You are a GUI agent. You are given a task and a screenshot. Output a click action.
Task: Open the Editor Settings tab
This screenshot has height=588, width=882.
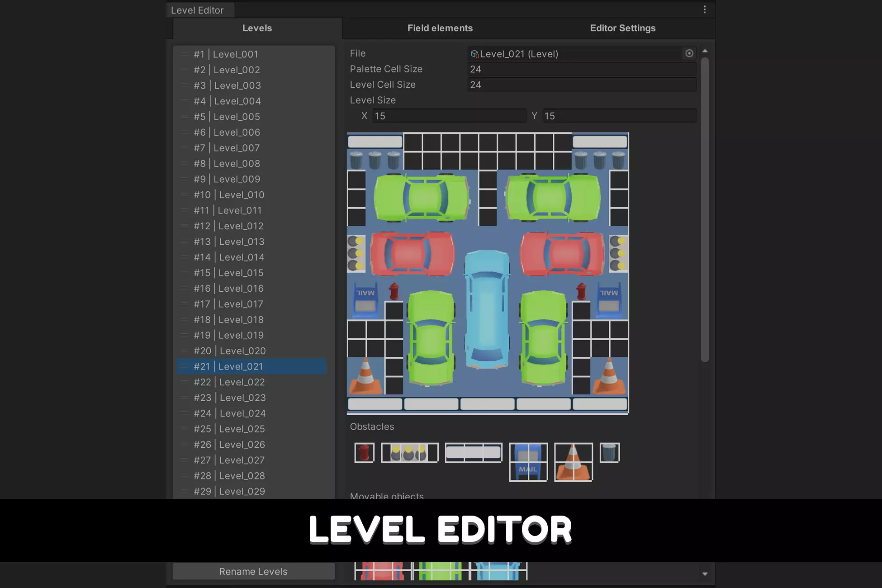pos(622,28)
